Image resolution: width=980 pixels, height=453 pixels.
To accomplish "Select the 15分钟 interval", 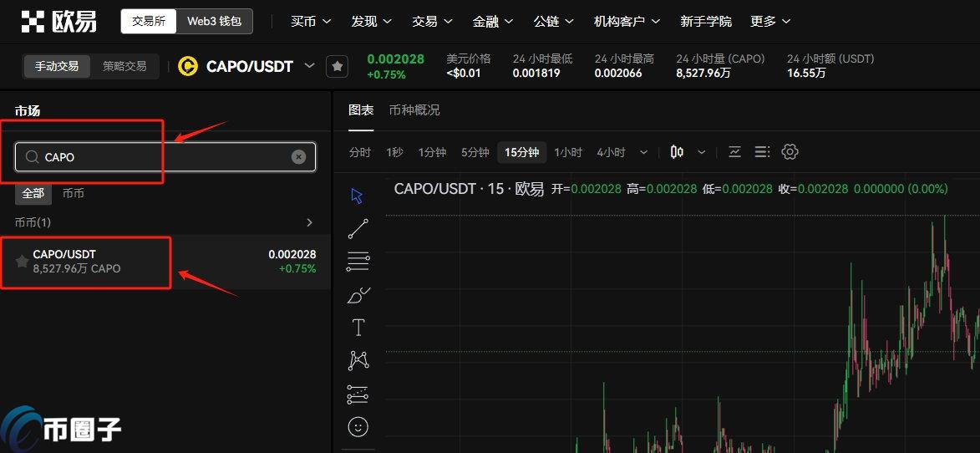I will [522, 152].
